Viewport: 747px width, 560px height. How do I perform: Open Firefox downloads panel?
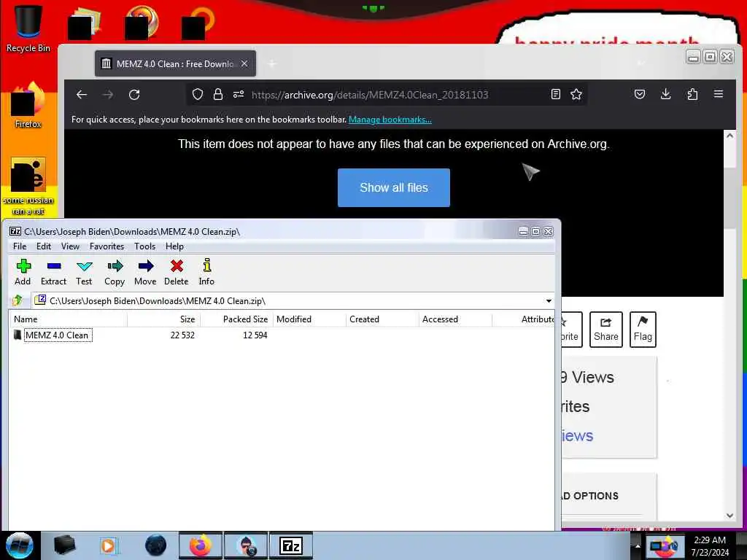tap(666, 94)
